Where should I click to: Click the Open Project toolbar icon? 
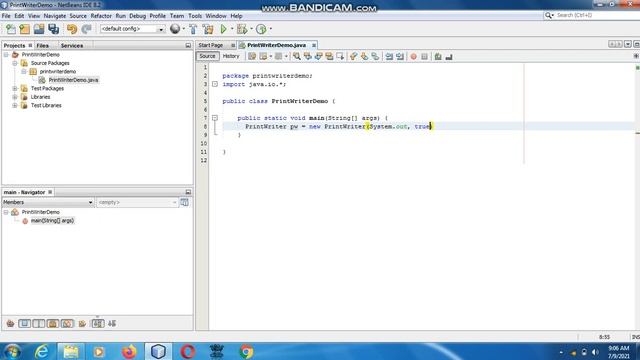click(x=39, y=29)
